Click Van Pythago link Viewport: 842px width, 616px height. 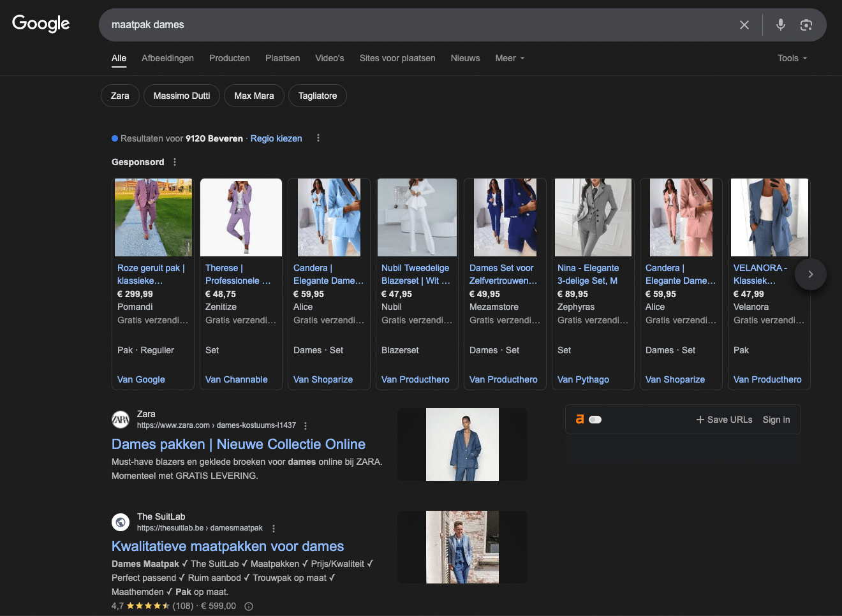[583, 379]
